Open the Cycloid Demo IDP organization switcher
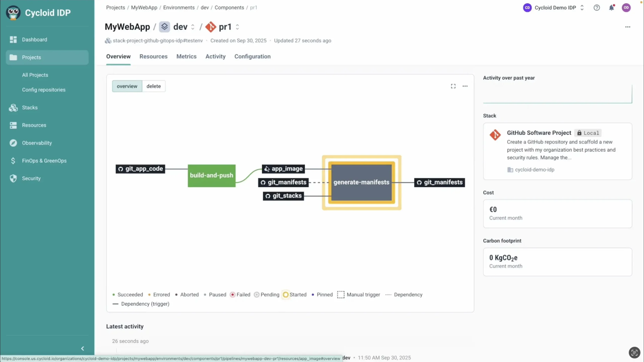Screen dimensions: 644x362 tap(582, 8)
